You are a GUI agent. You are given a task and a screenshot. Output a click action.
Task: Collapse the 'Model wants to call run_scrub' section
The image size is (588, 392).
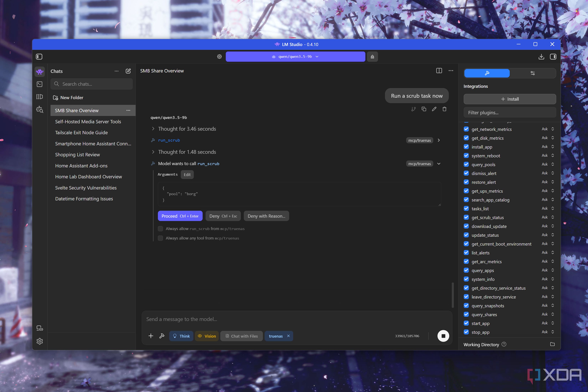coord(439,164)
